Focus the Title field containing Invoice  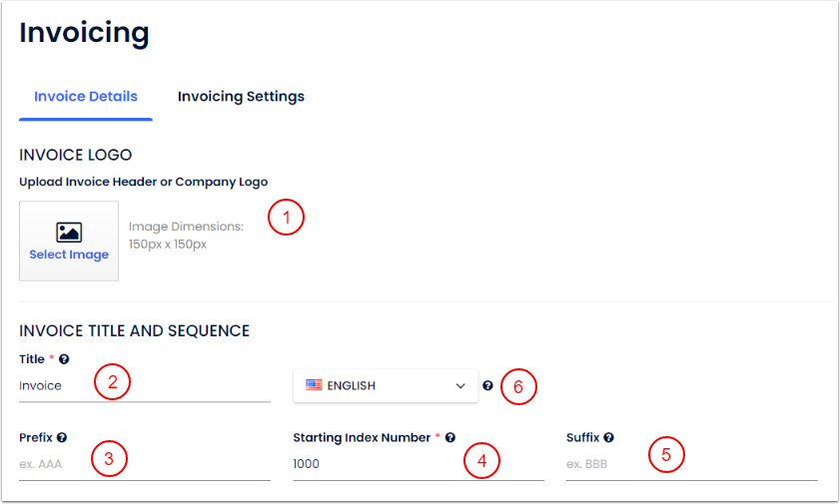pos(145,385)
